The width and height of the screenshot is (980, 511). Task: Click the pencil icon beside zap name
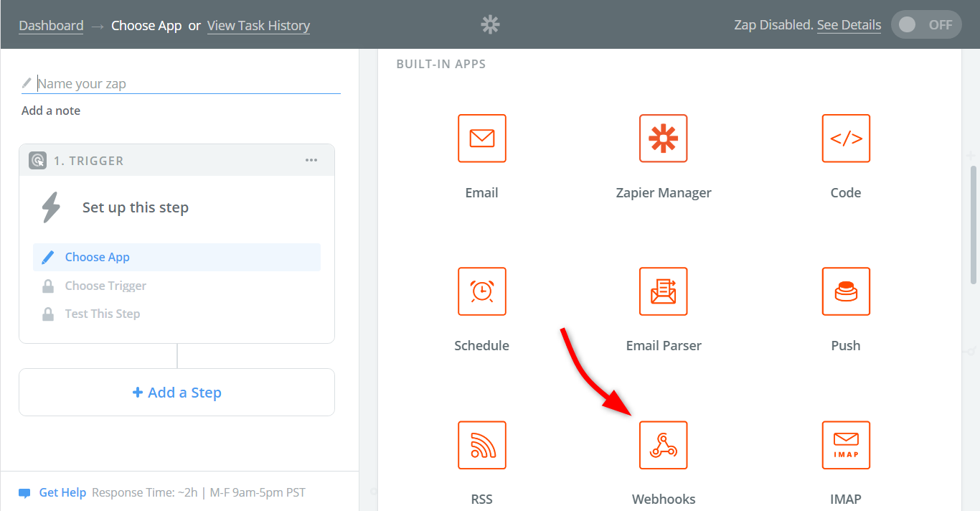(27, 83)
